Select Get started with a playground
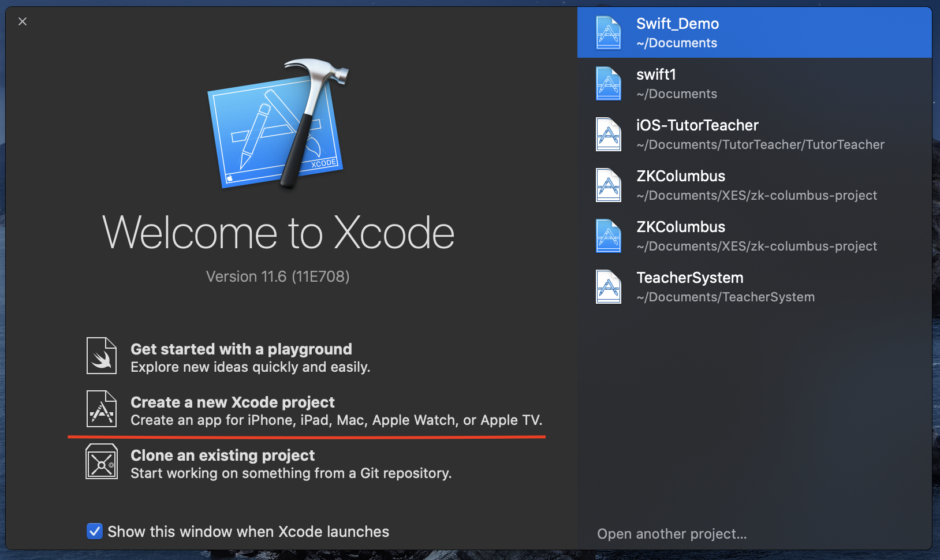 tap(241, 350)
